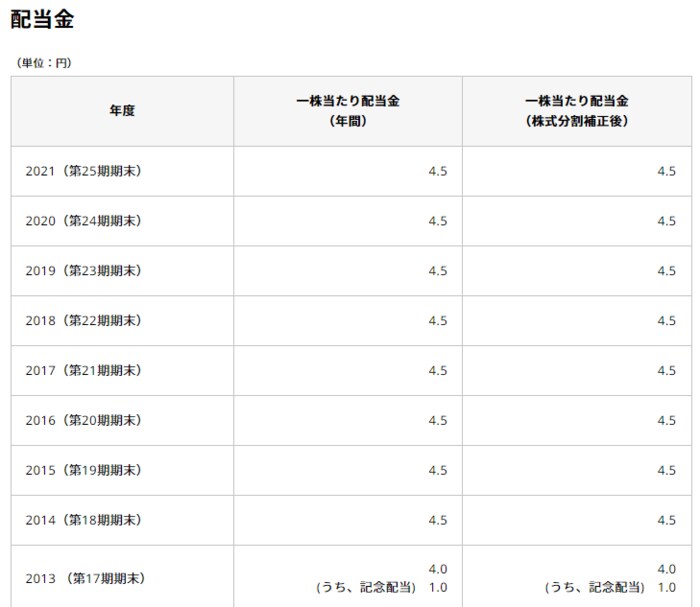Select the 2019 annual dividend value
Viewport: 700px width, 607px height.
click(437, 271)
